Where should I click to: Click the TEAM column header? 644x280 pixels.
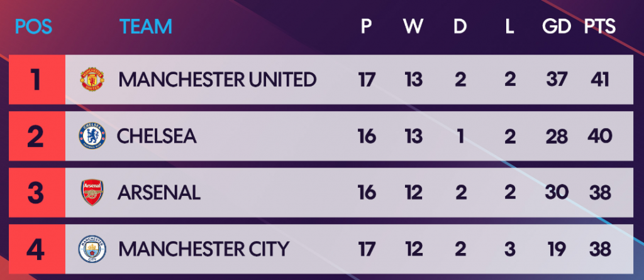(x=145, y=27)
